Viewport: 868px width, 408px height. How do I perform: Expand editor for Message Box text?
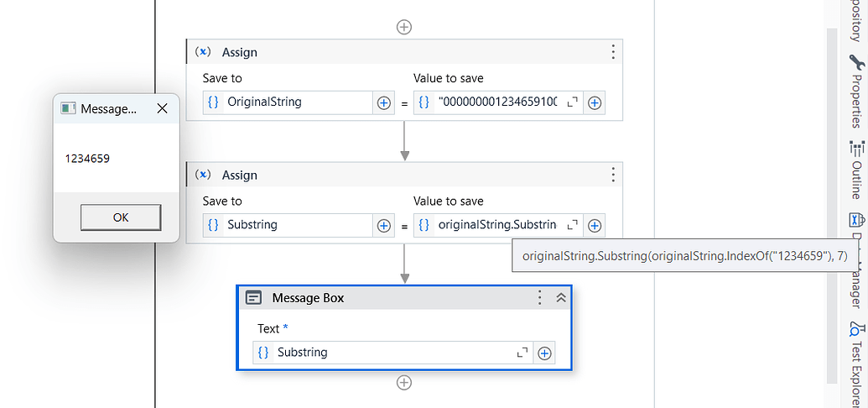522,353
